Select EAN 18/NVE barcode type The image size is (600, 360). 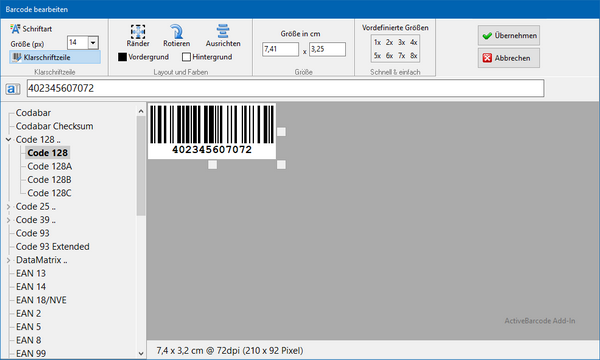[x=41, y=300]
